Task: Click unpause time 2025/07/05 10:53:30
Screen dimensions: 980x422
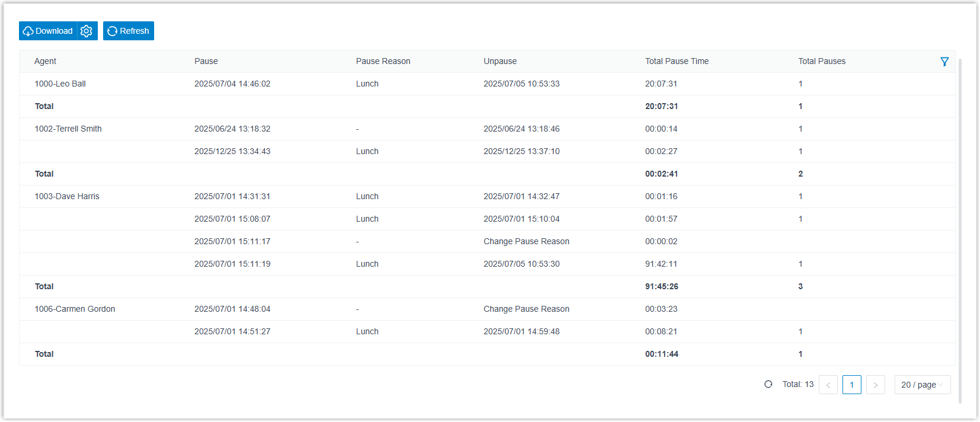Action: pyautogui.click(x=522, y=264)
